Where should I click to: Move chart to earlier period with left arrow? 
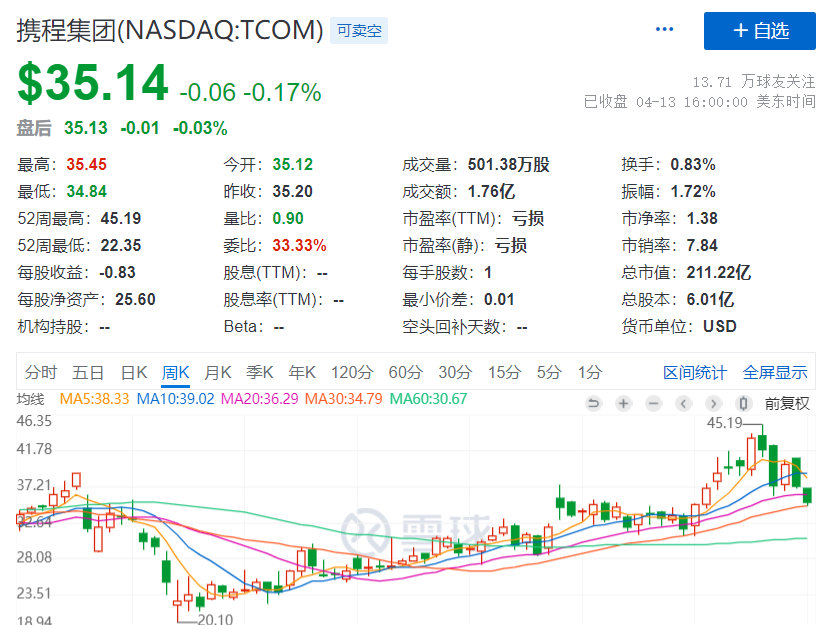click(683, 404)
